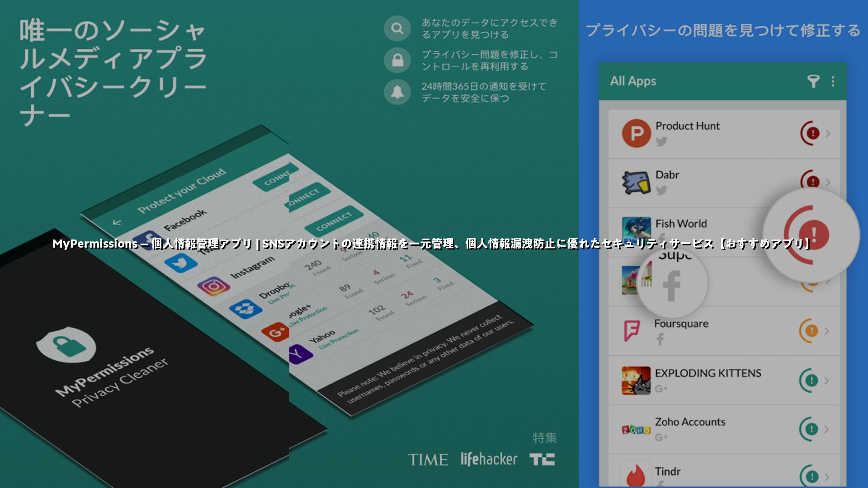Select the Dabr app icon
The height and width of the screenshot is (488, 868).
[636, 183]
